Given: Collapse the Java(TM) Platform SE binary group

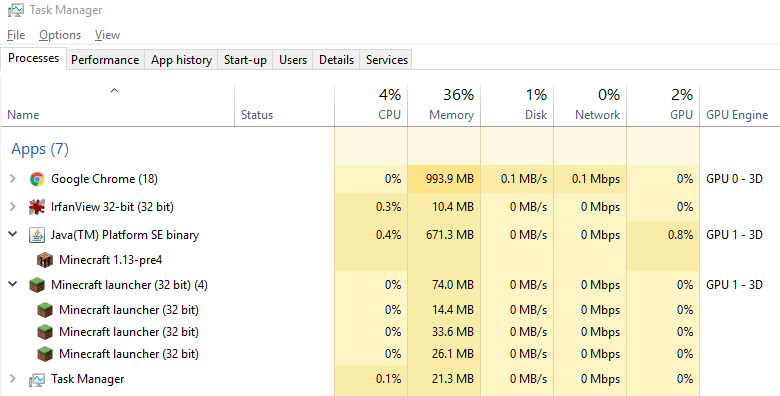Looking at the screenshot, I should (x=13, y=234).
